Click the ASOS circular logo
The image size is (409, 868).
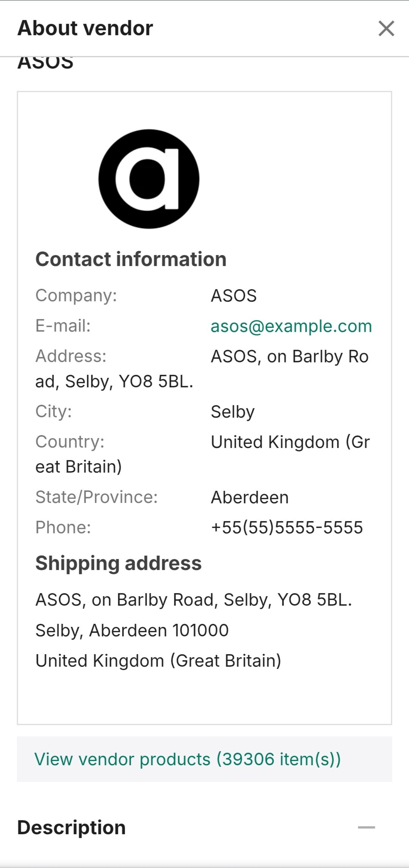(149, 179)
